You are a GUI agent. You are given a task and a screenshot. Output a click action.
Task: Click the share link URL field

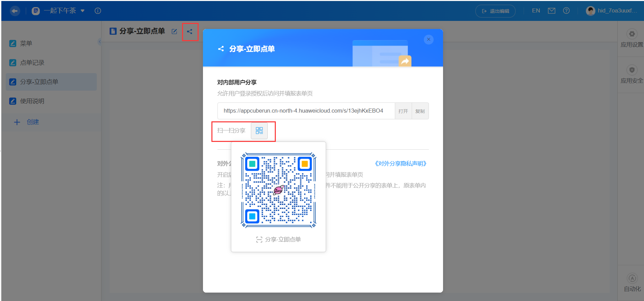[x=306, y=111]
